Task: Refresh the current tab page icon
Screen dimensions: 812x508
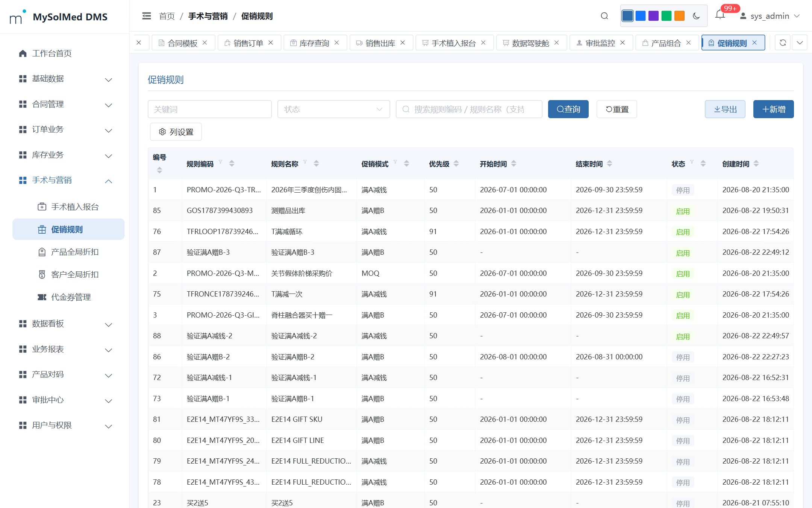Action: pyautogui.click(x=783, y=43)
